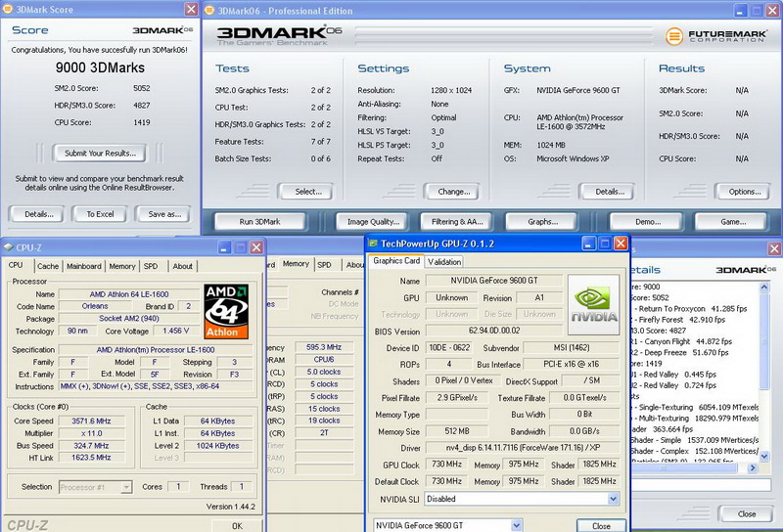
Task: Click the CPU-Z title bar icon
Action: pyautogui.click(x=9, y=247)
